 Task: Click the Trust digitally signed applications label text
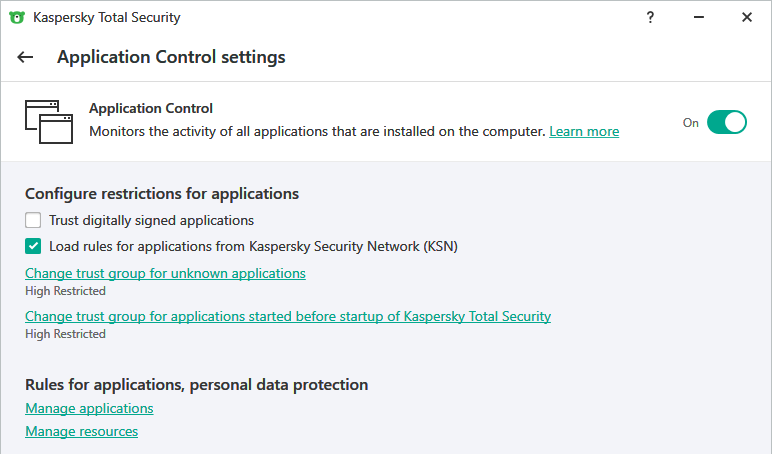point(152,220)
